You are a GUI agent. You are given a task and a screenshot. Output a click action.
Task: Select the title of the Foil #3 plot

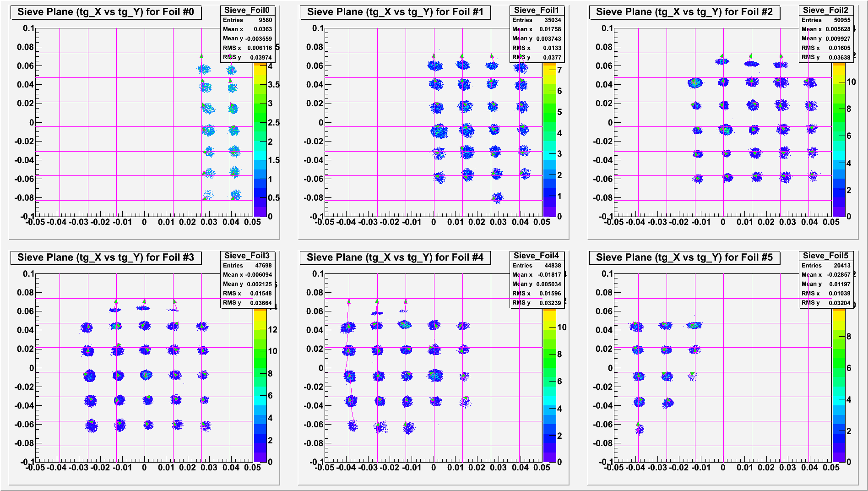pos(106,257)
